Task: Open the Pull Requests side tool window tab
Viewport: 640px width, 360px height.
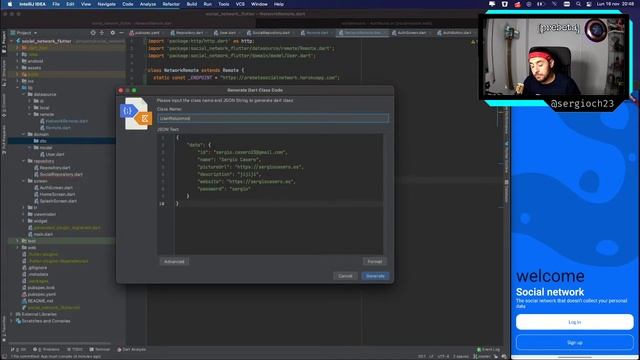Action: [x=4, y=139]
